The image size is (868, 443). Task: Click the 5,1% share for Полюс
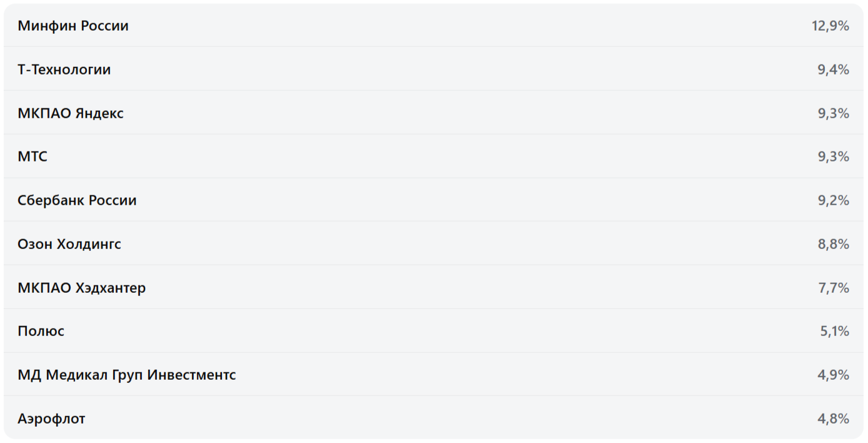[x=834, y=331]
